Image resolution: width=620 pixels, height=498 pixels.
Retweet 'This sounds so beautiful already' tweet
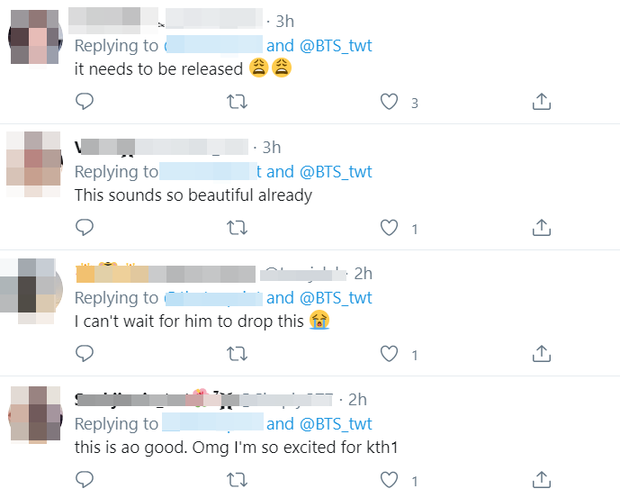(x=237, y=228)
